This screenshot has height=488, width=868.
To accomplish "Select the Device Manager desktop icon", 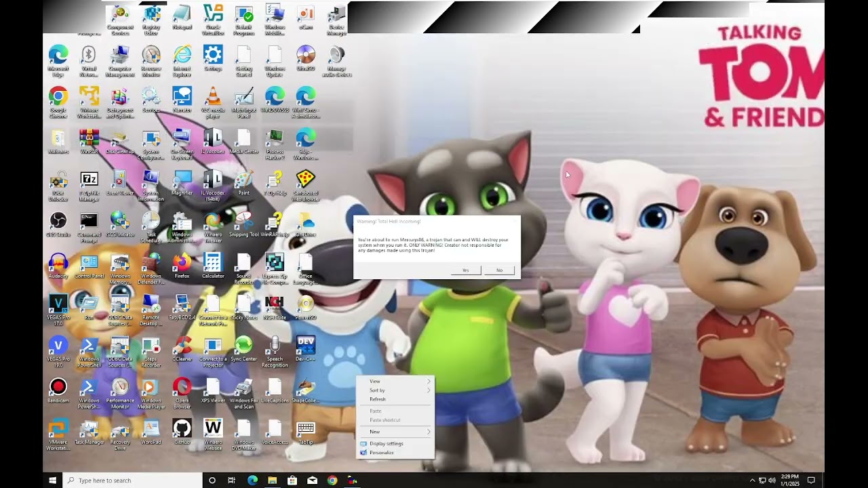I will click(x=336, y=20).
